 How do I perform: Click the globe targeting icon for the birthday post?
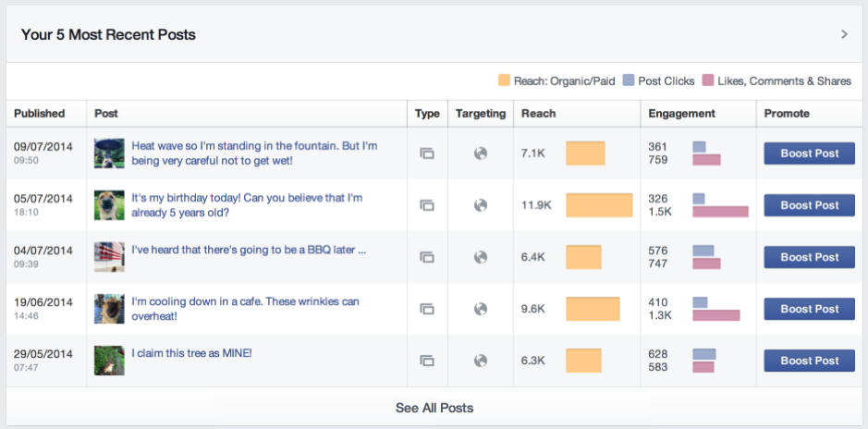click(481, 205)
